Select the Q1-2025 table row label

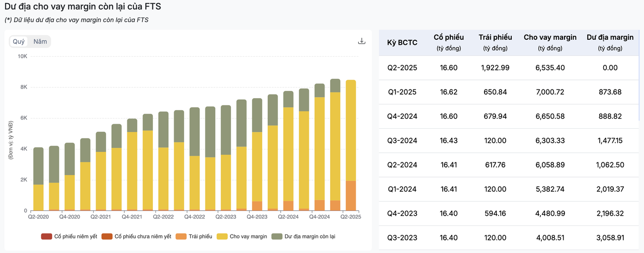coord(402,92)
